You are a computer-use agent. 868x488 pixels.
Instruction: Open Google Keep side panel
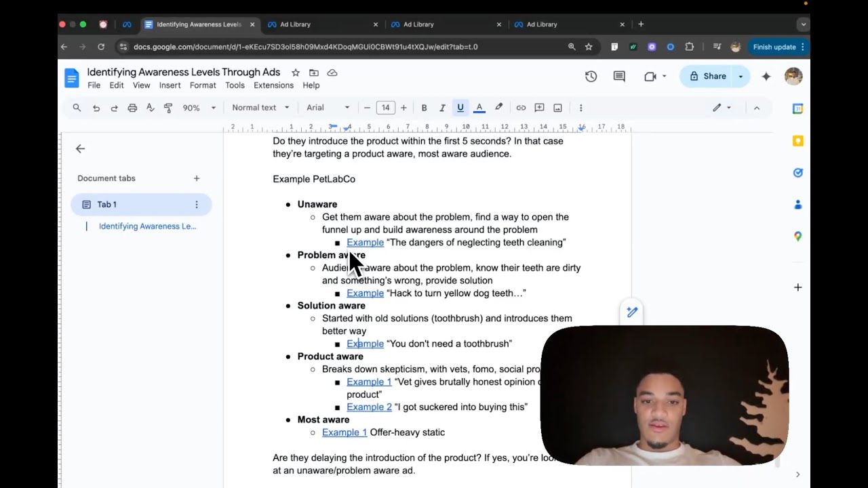click(798, 140)
